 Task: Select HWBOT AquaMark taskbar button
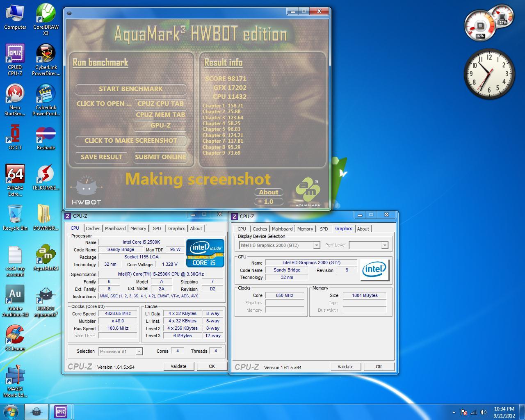(x=37, y=411)
